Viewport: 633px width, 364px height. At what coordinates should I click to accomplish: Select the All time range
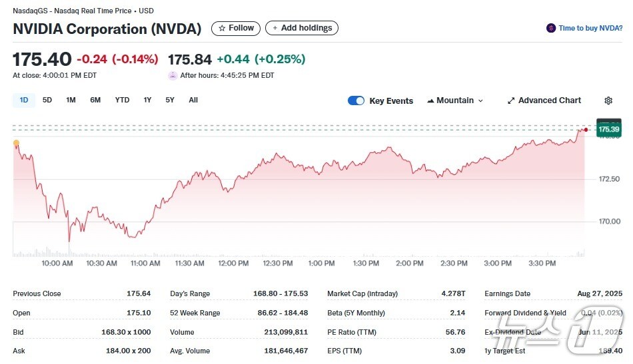pyautogui.click(x=193, y=100)
